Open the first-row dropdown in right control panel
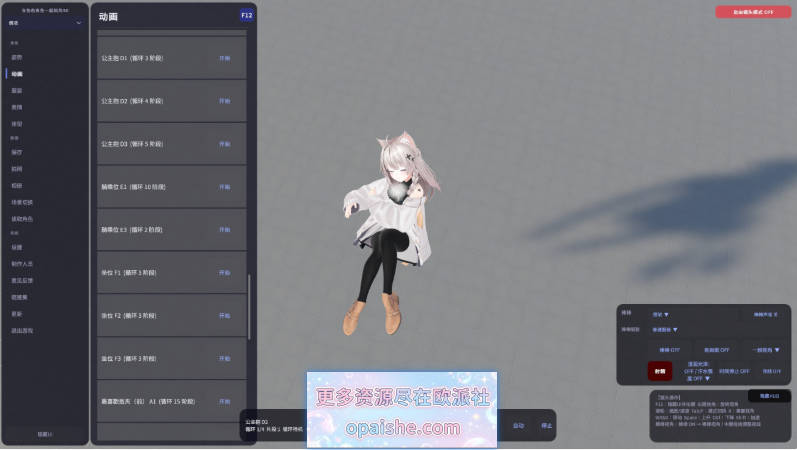Screen dimensions: 797x450 (661, 315)
